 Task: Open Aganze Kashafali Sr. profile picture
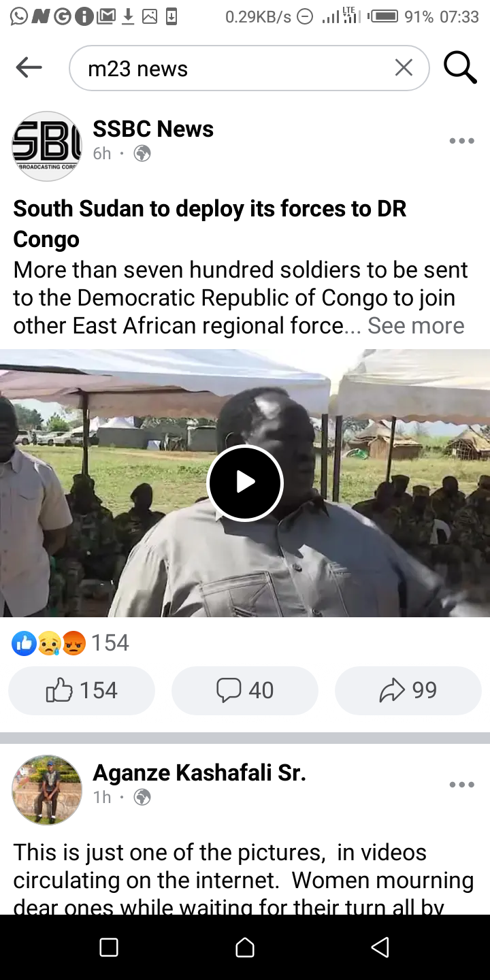pos(47,789)
